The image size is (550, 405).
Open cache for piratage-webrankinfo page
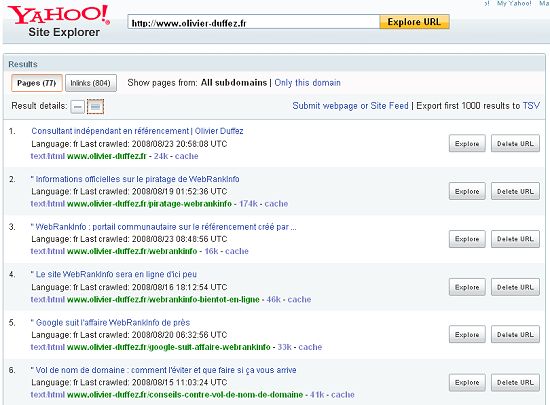tap(276, 204)
